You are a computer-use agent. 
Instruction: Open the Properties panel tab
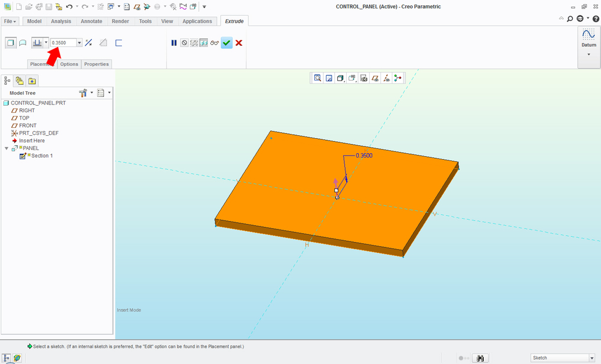click(x=96, y=64)
